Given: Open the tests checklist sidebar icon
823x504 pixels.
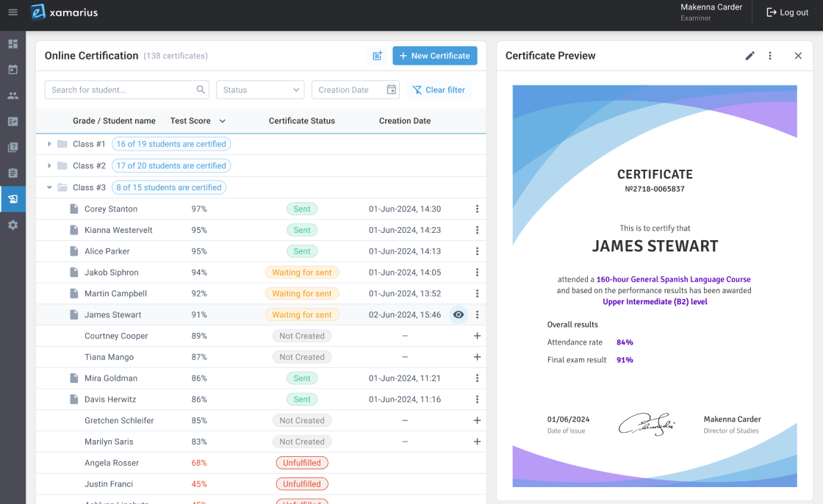Looking at the screenshot, I should (12, 121).
